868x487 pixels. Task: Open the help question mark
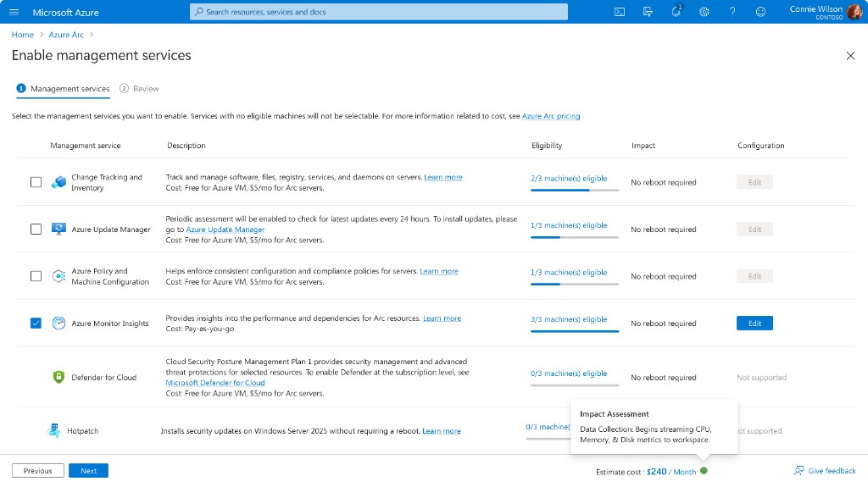732,12
